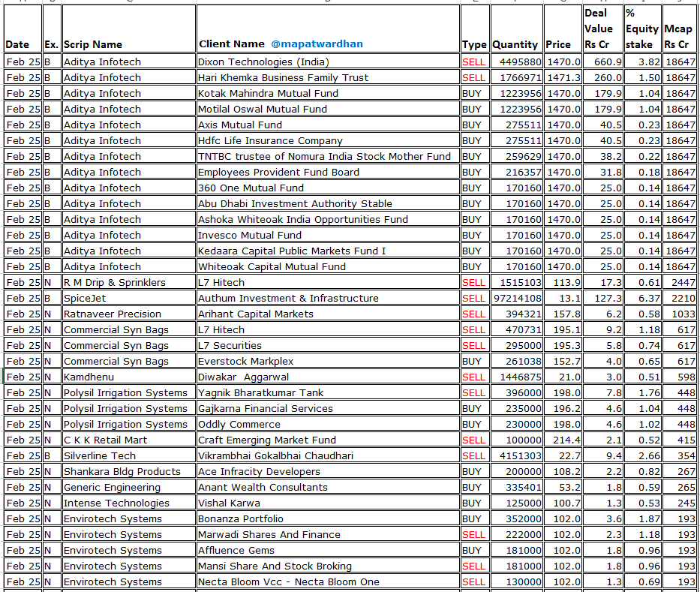Click the Whiteoak Capital Mutual Fund cell
The height and width of the screenshot is (592, 700).
click(328, 266)
